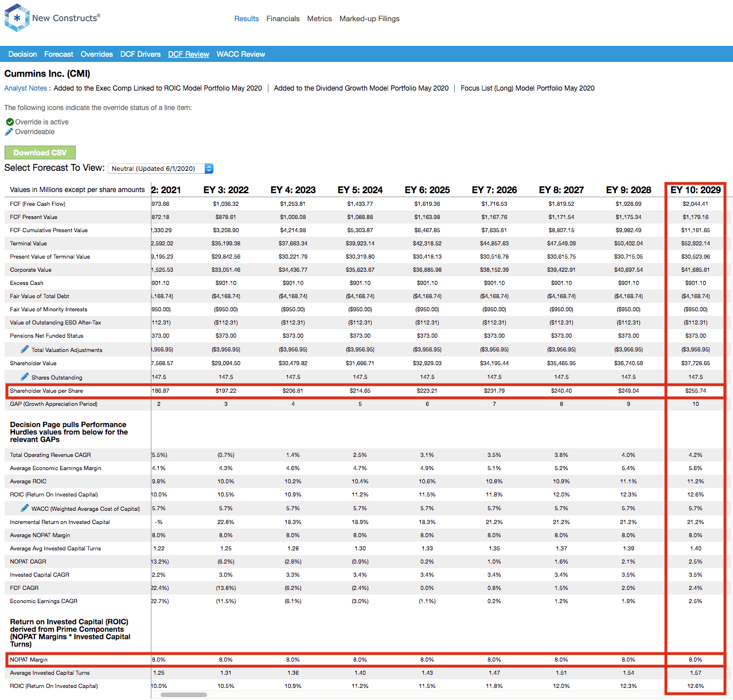Click the Fair Value of Total Debt label
Image resolution: width=733 pixels, height=700 pixels.
40,296
